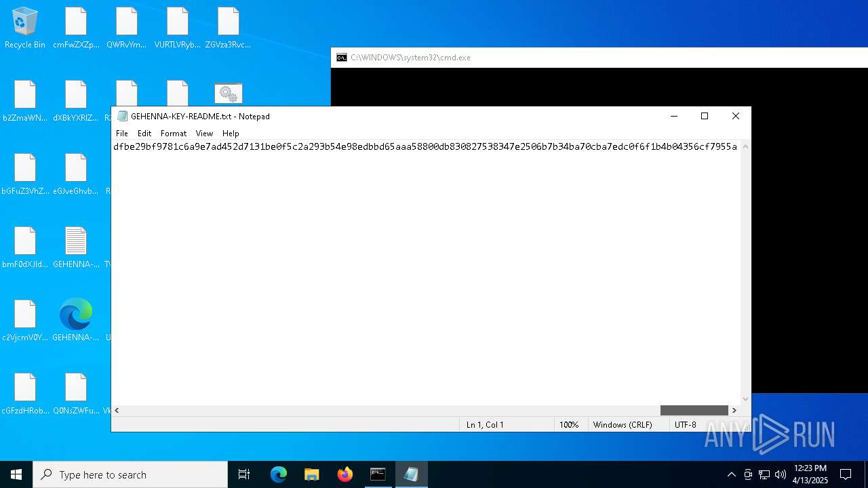
Task: Click the taskbar search box
Action: [x=130, y=474]
